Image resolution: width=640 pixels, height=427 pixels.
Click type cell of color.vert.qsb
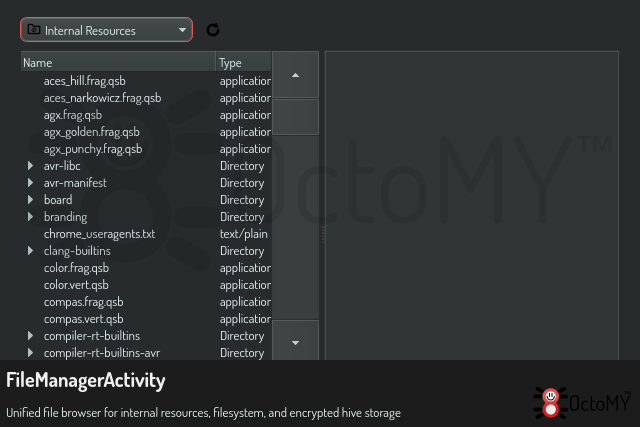pos(245,285)
